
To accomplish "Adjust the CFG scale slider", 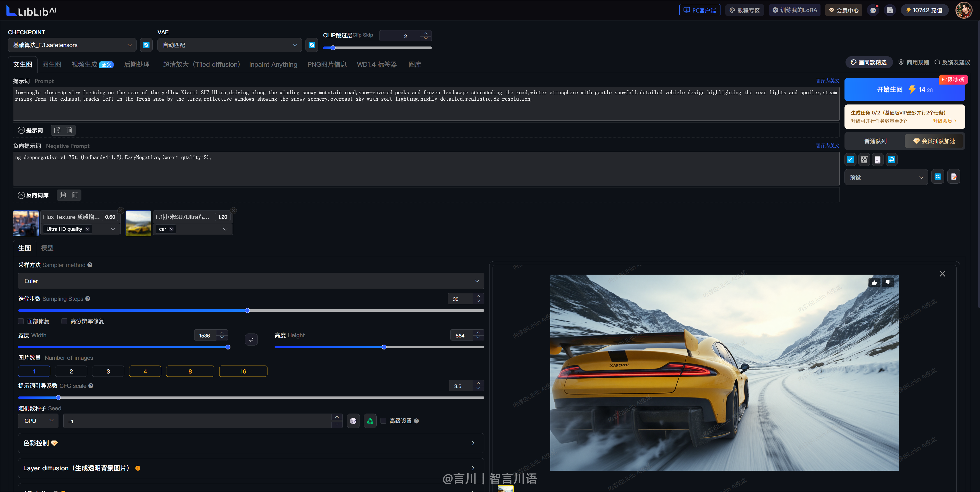I will point(58,397).
